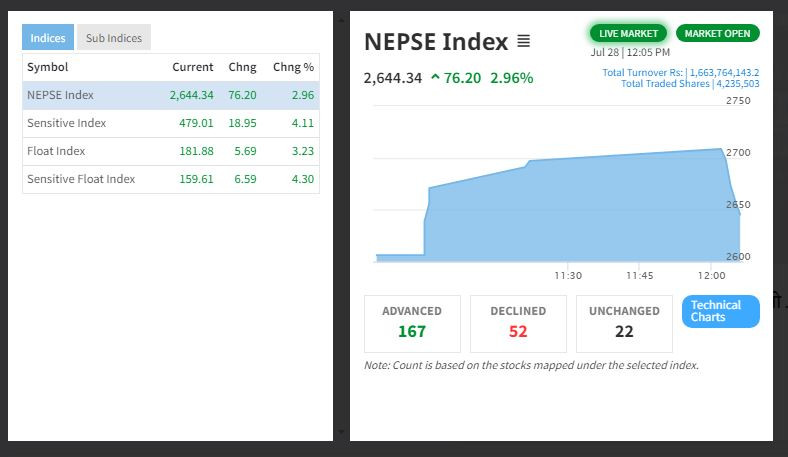Viewport: 788px width, 457px height.
Task: Click the UNCHANGED 22 card
Action: (624, 323)
